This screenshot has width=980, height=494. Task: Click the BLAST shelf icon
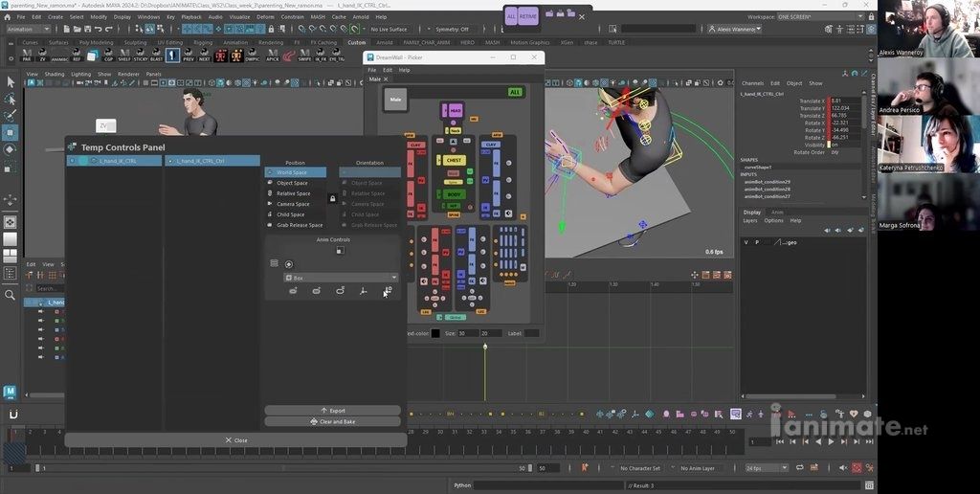156,56
